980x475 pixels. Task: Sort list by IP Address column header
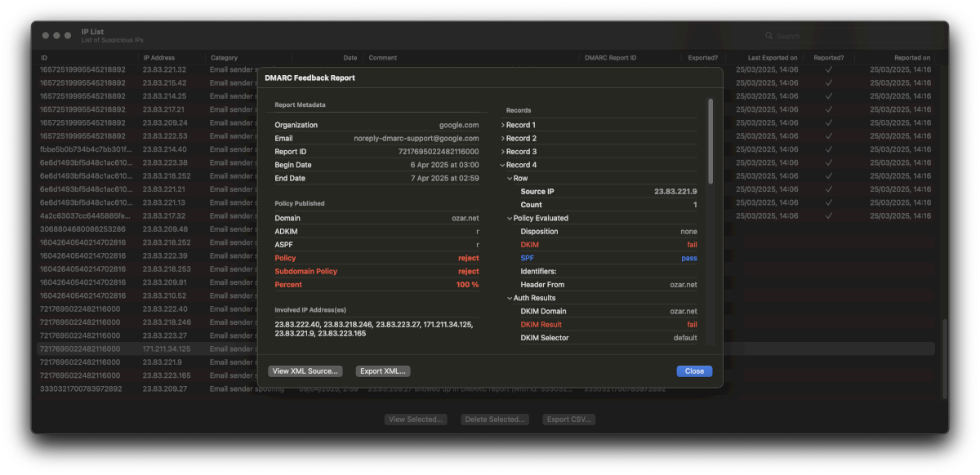(x=159, y=58)
